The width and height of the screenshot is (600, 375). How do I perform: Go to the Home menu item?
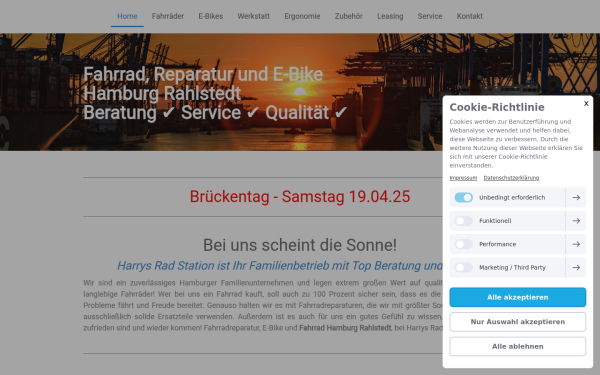coord(127,16)
